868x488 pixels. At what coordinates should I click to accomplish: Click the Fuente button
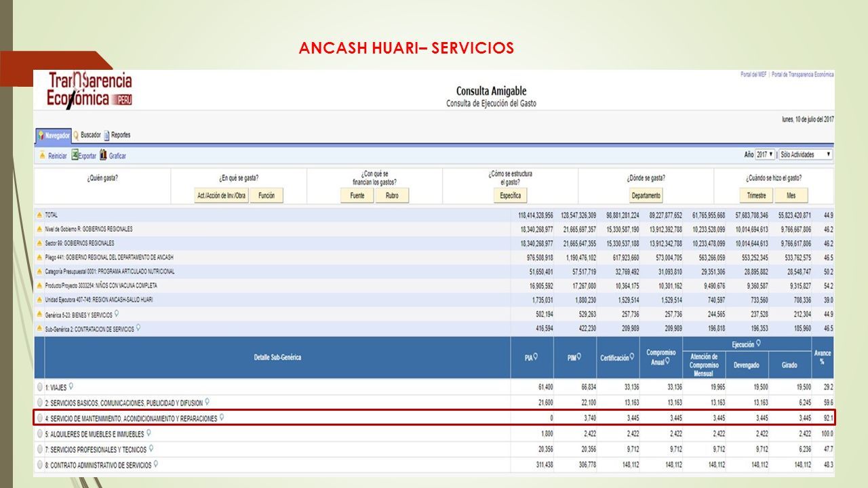tap(357, 195)
